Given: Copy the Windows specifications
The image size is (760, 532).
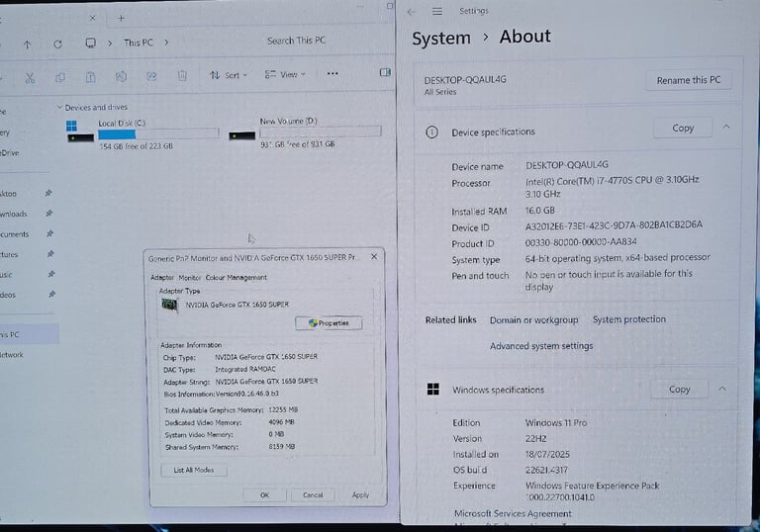Looking at the screenshot, I should click(679, 389).
